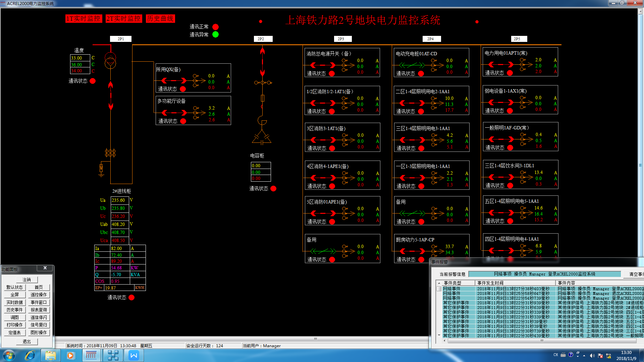644x362 pixels.
Task: Click the 厨房动力5-1AP-CP breaker symbol
Action: [x=412, y=251]
